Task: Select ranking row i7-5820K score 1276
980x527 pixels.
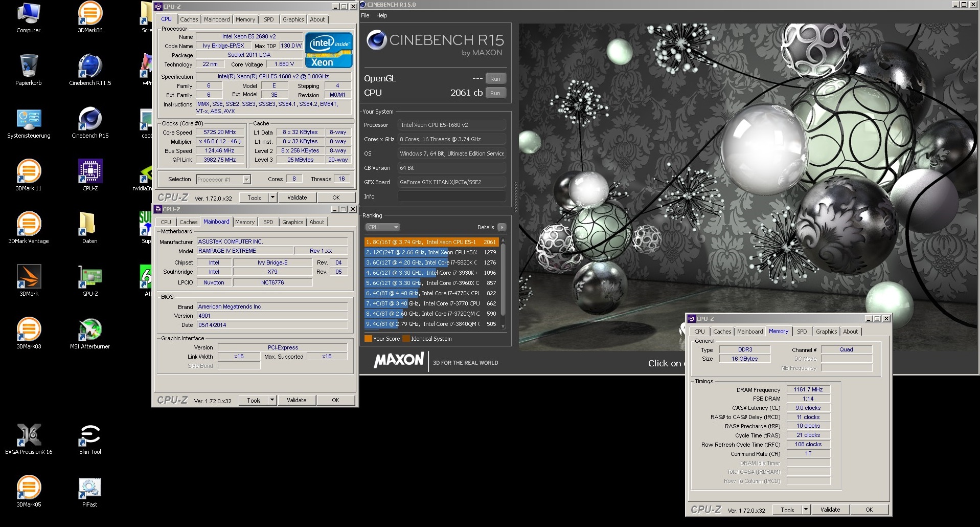Action: coord(431,262)
